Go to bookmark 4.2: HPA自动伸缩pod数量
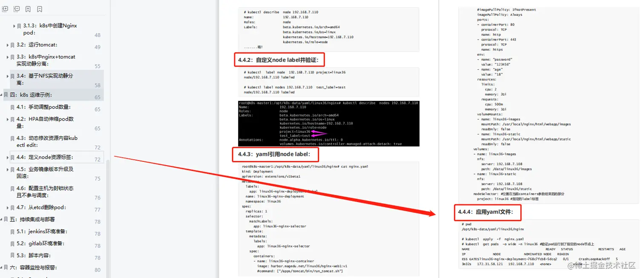The image size is (644, 278). (x=45, y=123)
